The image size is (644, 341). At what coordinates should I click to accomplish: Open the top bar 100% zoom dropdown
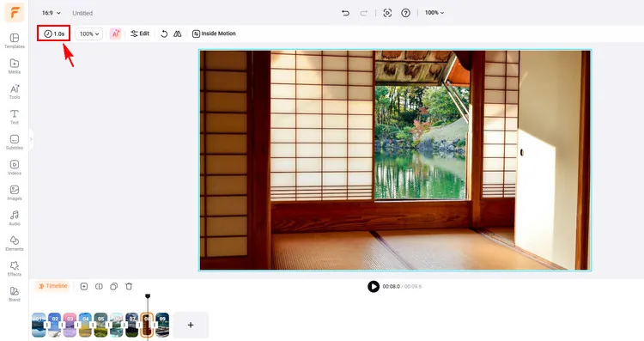click(434, 13)
